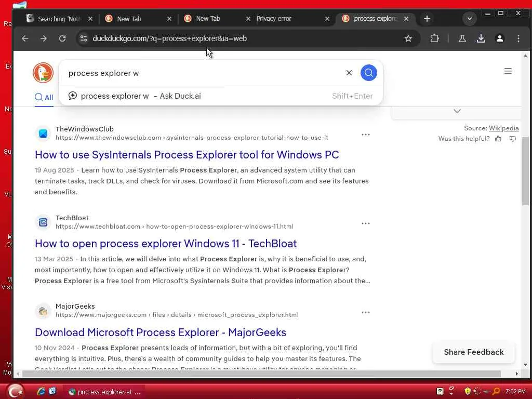The image size is (532, 399).
Task: Open How to use SysInternals Process Explorer link
Action: (x=187, y=155)
